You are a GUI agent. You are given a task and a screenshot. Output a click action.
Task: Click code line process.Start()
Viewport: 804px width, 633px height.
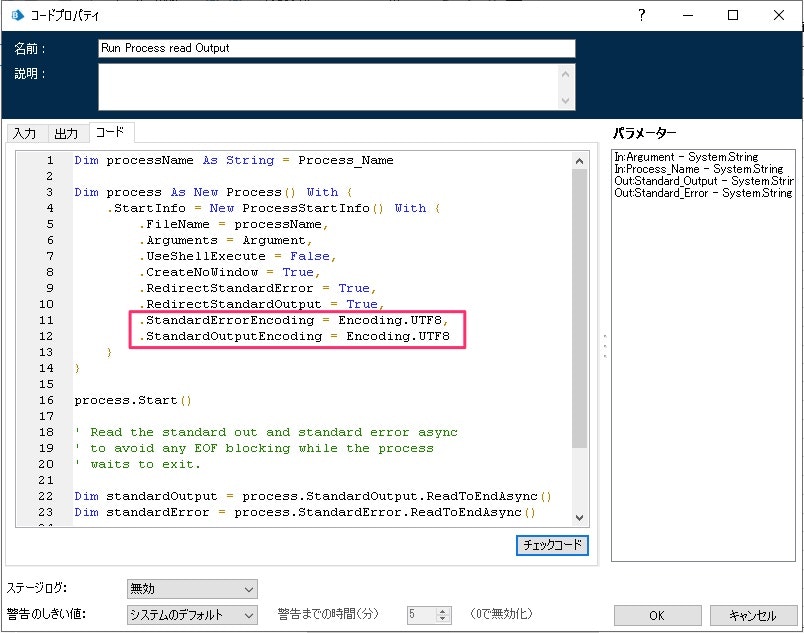pos(133,400)
